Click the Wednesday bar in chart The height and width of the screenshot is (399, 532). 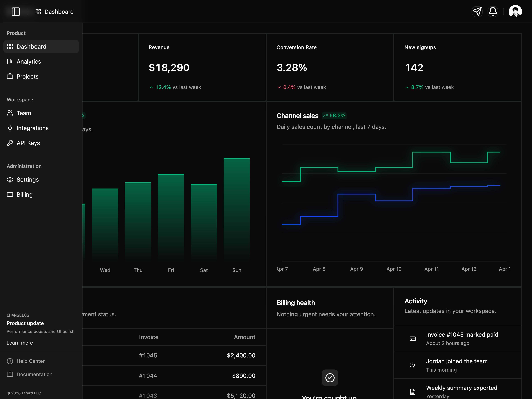105,225
